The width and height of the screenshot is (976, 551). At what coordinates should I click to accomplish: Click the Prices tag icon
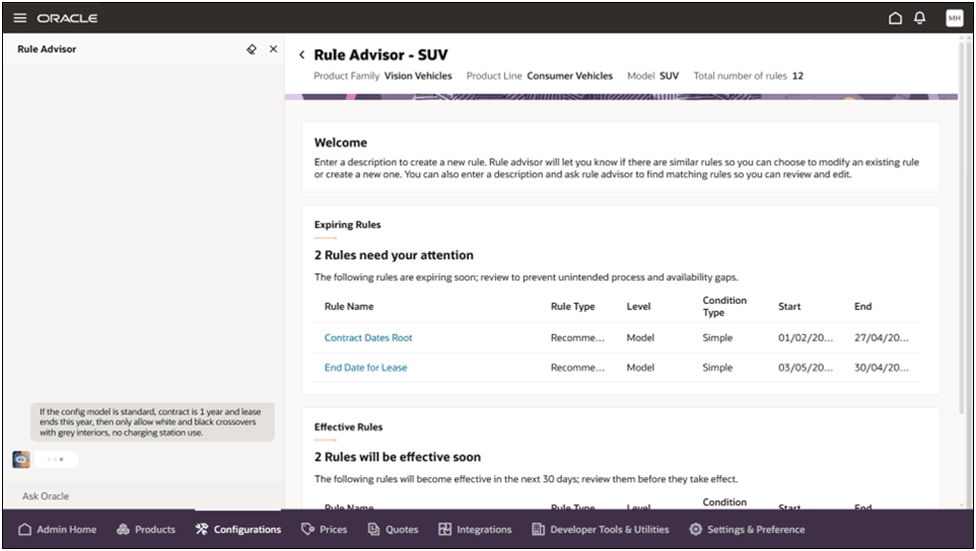click(x=307, y=529)
